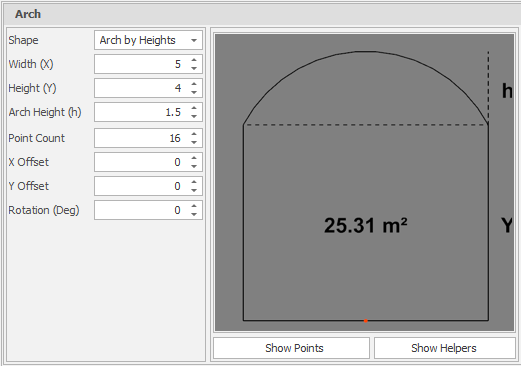Increase Width (X) with up arrow
The width and height of the screenshot is (521, 366).
(x=194, y=60)
